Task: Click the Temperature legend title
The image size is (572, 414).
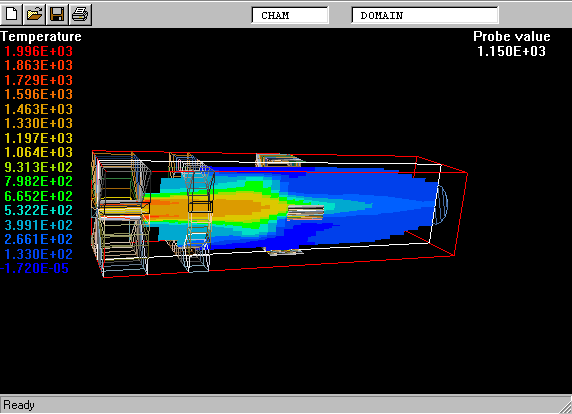Action: click(41, 36)
